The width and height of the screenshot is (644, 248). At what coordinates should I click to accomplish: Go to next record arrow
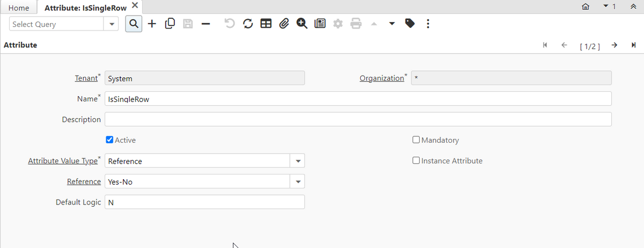coord(614,46)
